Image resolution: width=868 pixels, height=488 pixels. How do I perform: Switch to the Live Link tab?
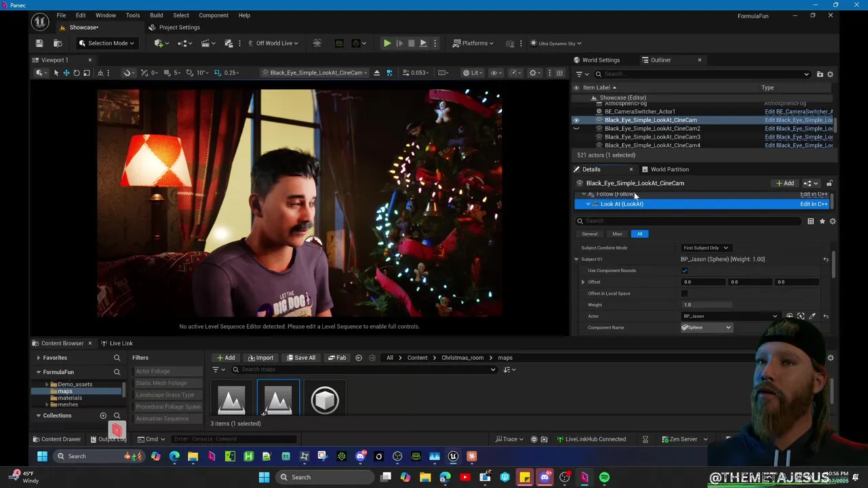[117, 343]
